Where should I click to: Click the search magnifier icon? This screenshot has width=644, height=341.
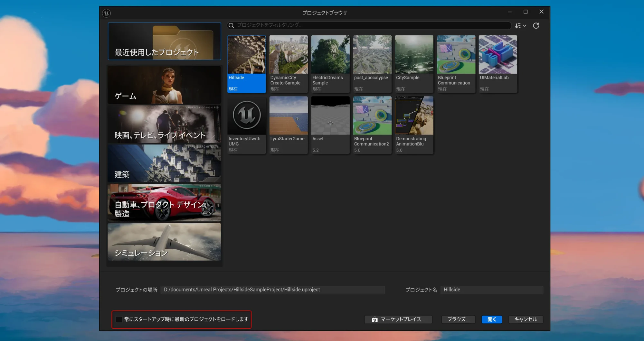[x=231, y=25]
